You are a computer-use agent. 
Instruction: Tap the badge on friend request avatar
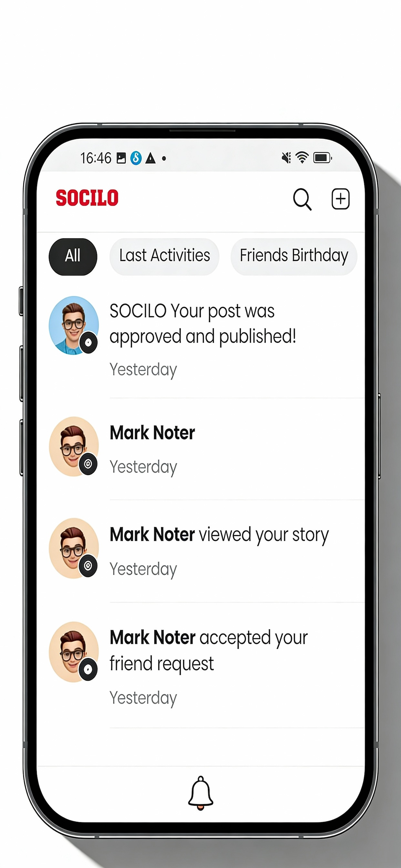point(88,669)
